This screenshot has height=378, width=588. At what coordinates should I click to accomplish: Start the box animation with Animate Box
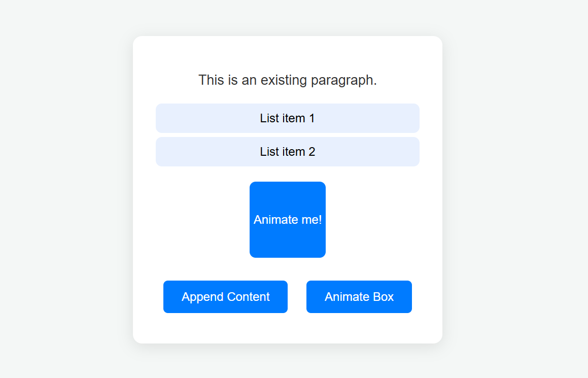point(359,297)
